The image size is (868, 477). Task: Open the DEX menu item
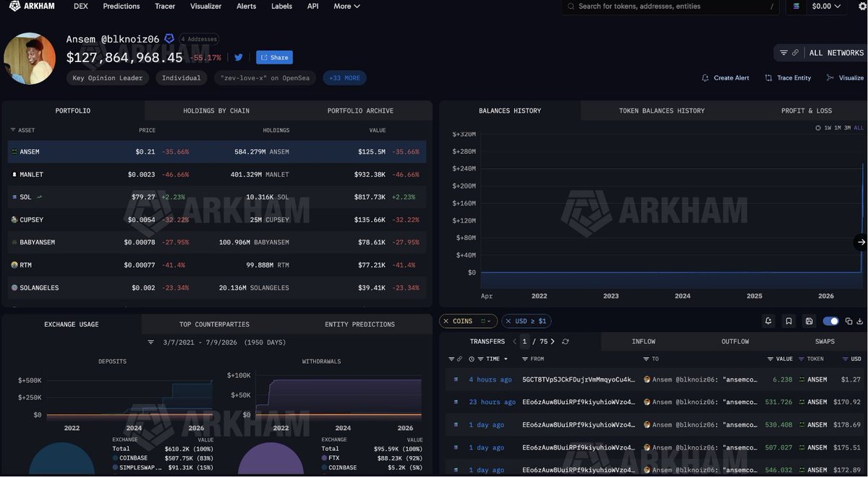(x=81, y=6)
